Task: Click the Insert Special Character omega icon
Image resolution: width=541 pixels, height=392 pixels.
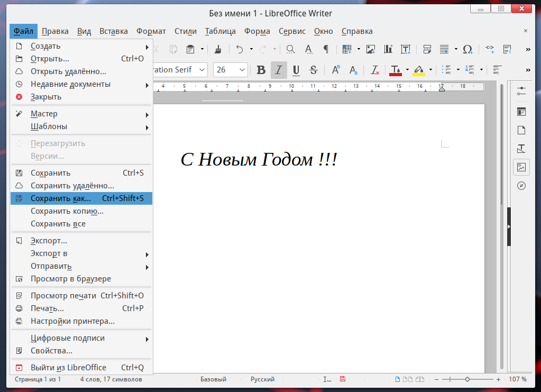Action: (x=467, y=49)
